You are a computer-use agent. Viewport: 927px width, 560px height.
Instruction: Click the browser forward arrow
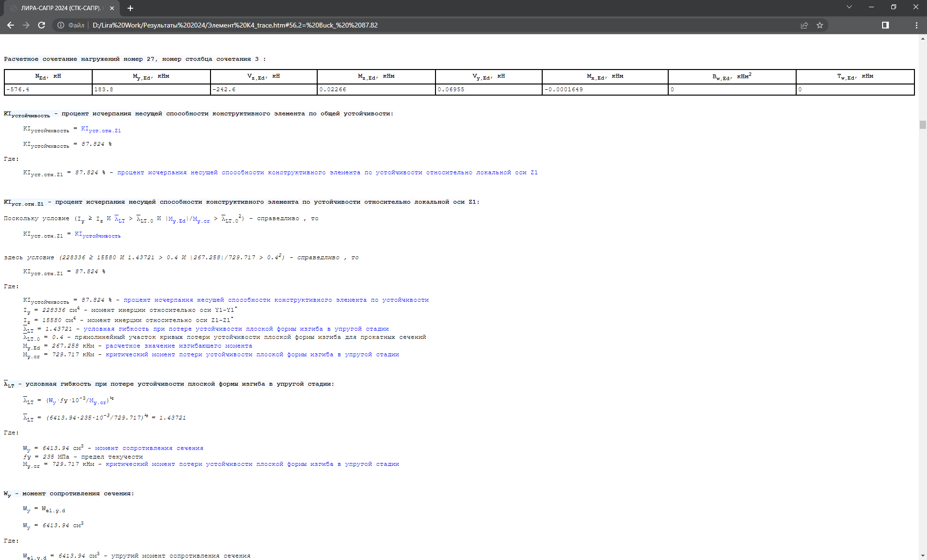[26, 25]
